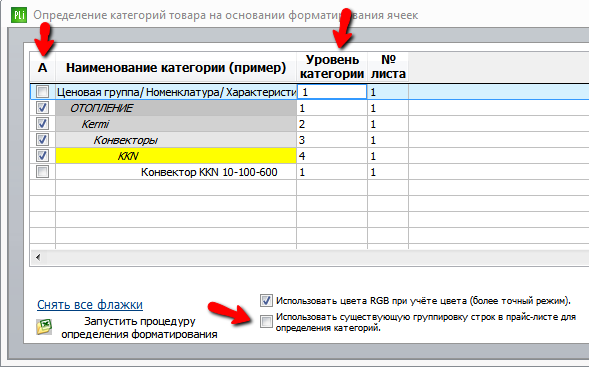This screenshot has width=589, height=367.
Task: Click level value 1 in ОТОПЛЕНИЕ row
Action: (332, 108)
